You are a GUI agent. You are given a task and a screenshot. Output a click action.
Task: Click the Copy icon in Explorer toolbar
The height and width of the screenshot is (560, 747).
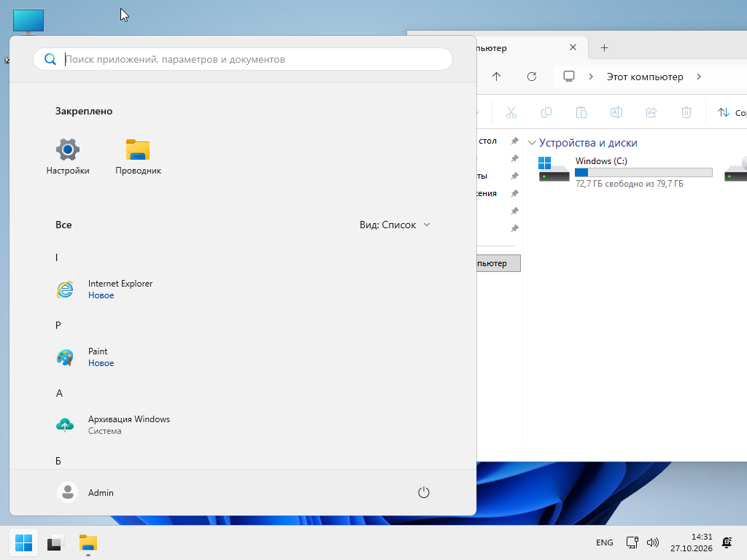pos(546,112)
